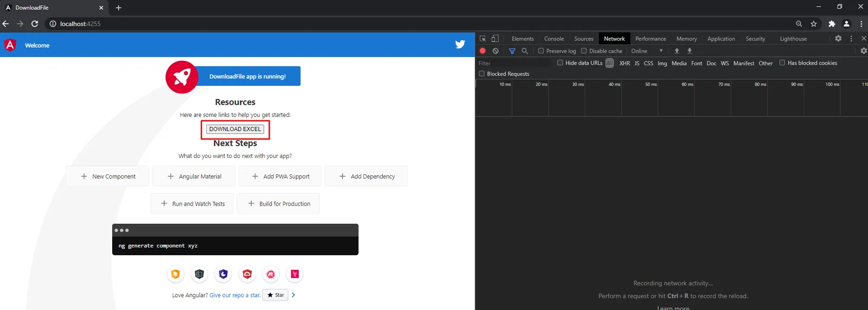Click the Add Dependency card
Image resolution: width=868 pixels, height=310 pixels.
coord(366,176)
